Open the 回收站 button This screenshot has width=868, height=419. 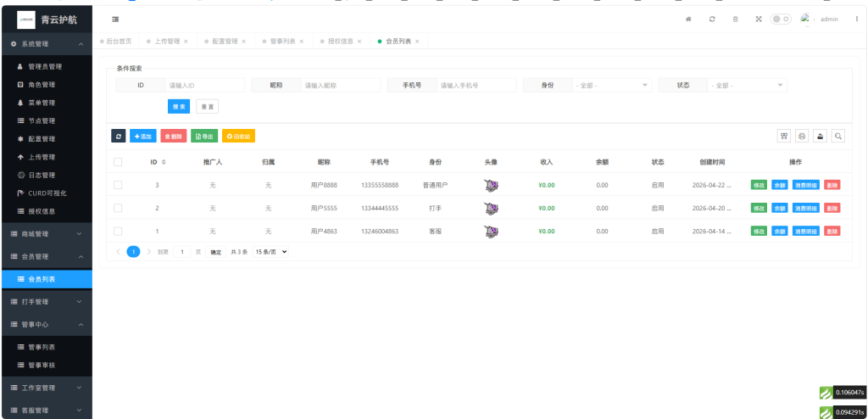(238, 136)
